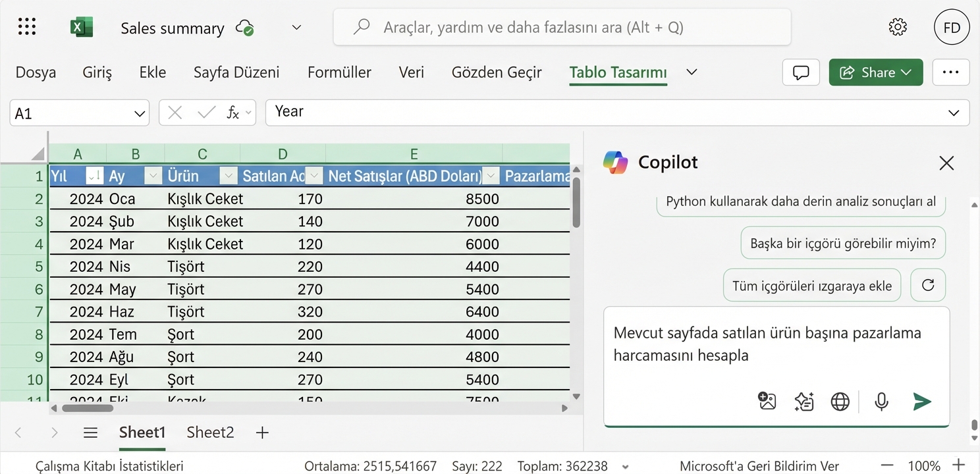The image size is (980, 474).
Task: Increase zoom with the plus control
Action: (959, 465)
